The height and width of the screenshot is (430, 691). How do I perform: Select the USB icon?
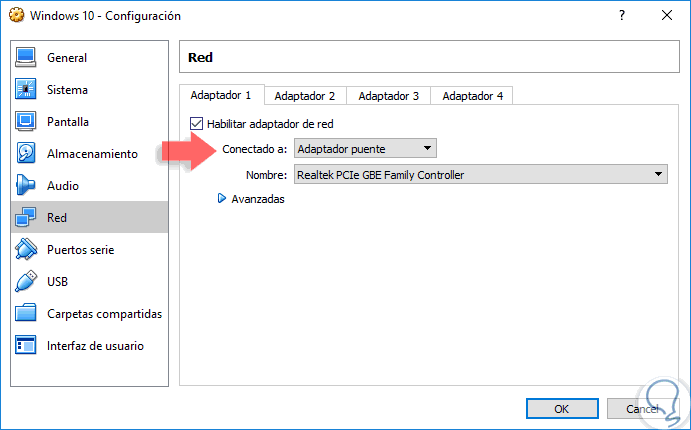click(x=26, y=282)
